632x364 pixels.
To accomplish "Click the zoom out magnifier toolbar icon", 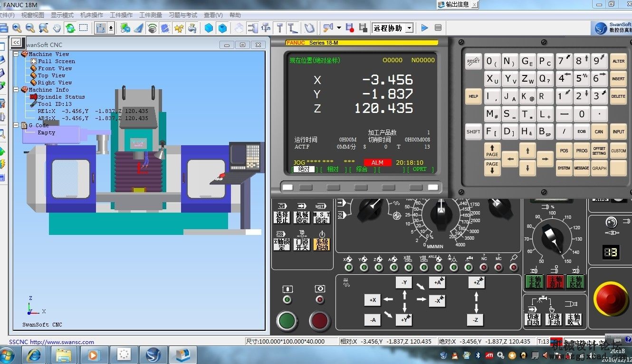I will point(30,28).
